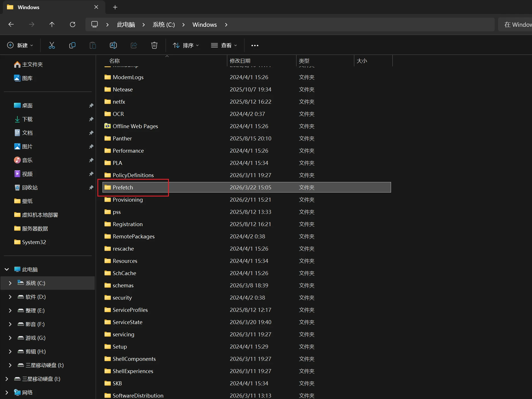The image size is (532, 399).
Task: Open the 查看 view dropdown
Action: (224, 45)
